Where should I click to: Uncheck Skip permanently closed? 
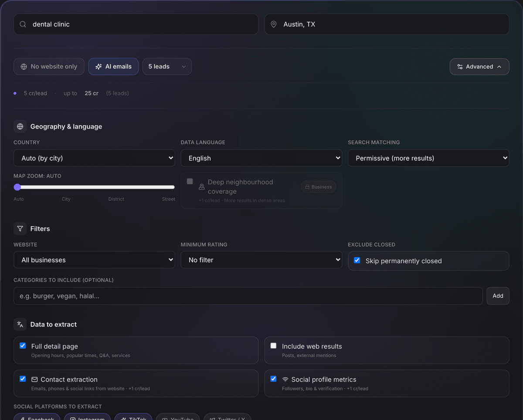click(357, 260)
